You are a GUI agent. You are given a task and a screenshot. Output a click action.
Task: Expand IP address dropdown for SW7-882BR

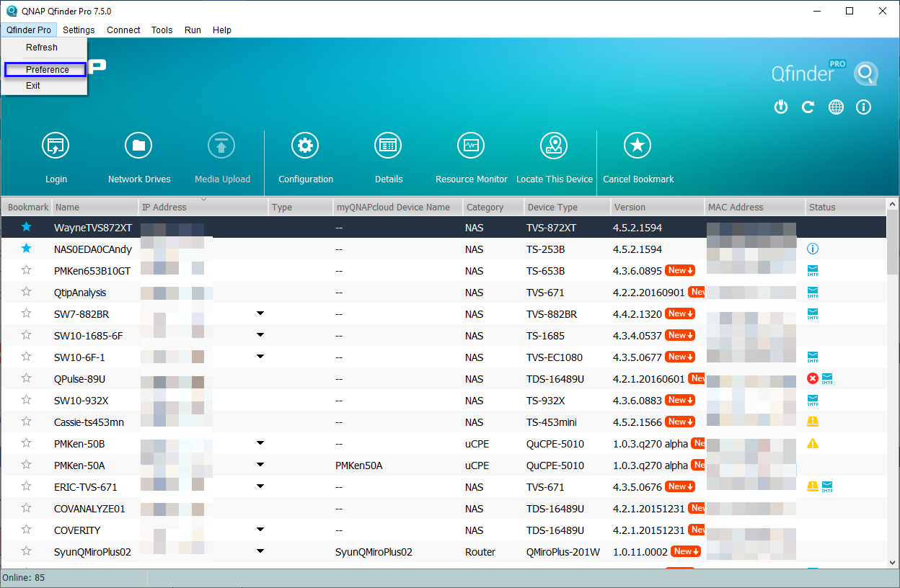[260, 313]
